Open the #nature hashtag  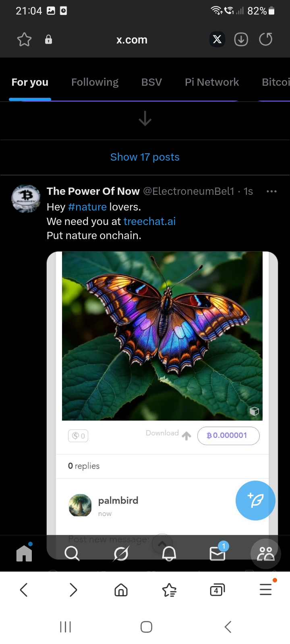[x=87, y=207]
